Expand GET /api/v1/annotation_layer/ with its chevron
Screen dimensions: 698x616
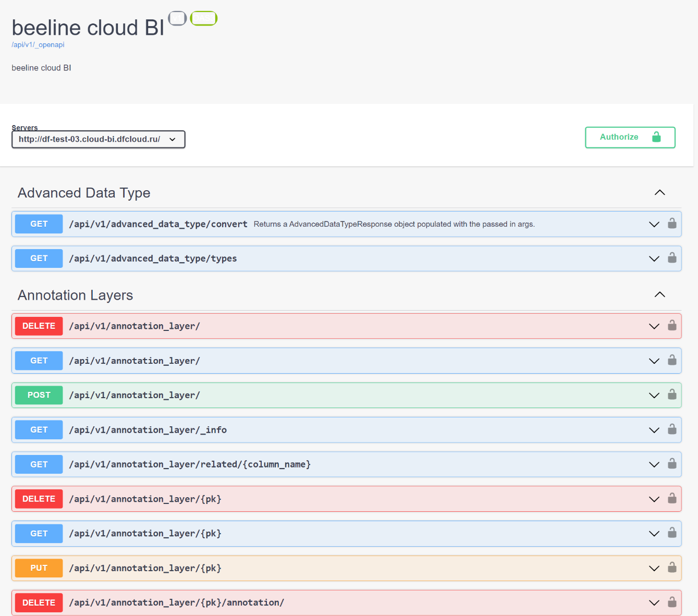(654, 361)
